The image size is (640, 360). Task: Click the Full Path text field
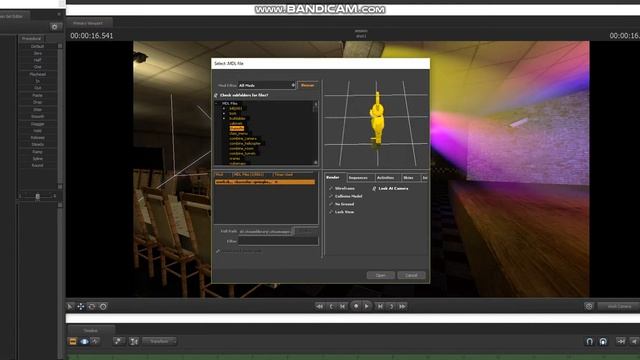(266, 231)
